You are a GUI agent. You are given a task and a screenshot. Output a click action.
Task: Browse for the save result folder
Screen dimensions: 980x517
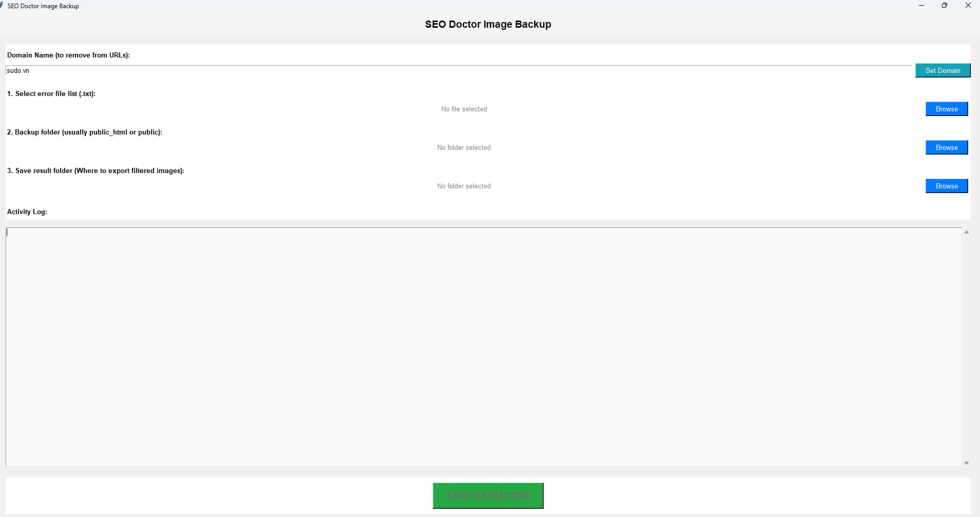(x=946, y=186)
